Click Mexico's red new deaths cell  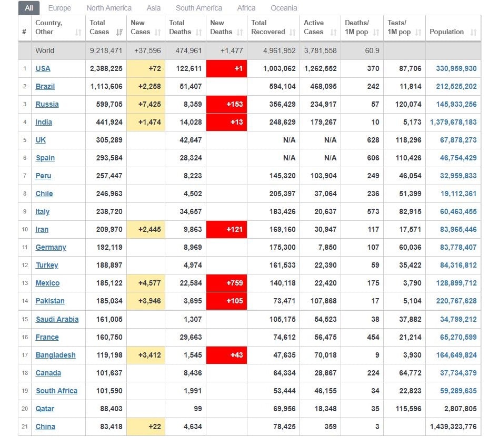(x=226, y=283)
